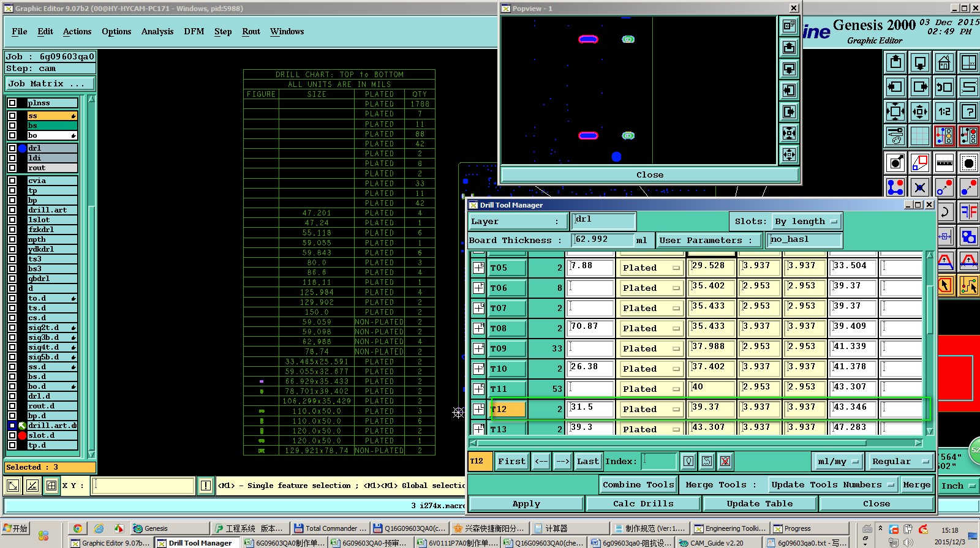Click the Index input field
This screenshot has height=548, width=980.
658,461
